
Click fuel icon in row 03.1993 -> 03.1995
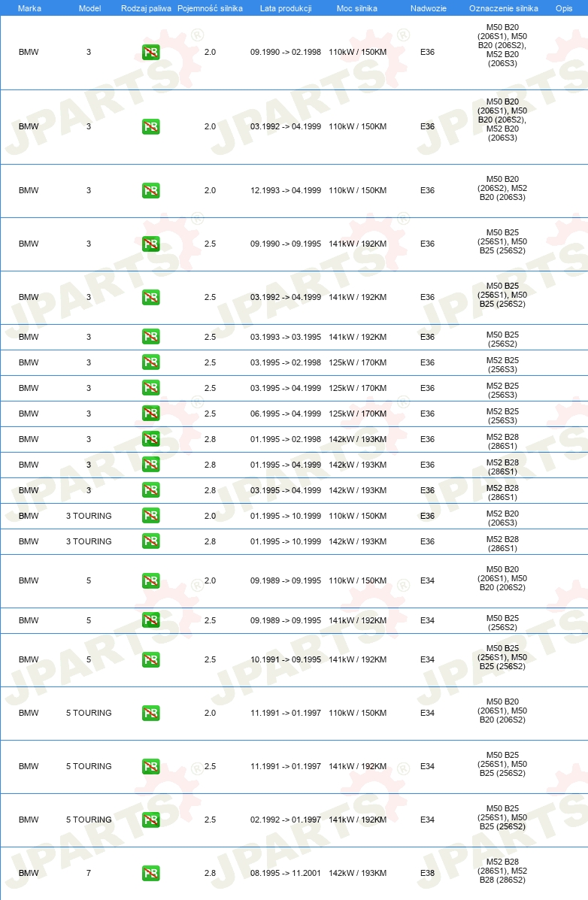click(x=151, y=337)
